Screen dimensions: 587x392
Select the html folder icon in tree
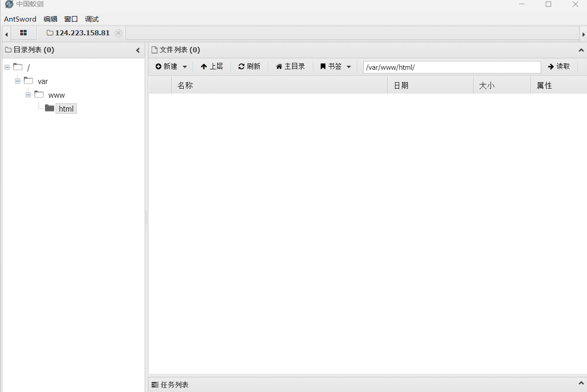pos(50,108)
